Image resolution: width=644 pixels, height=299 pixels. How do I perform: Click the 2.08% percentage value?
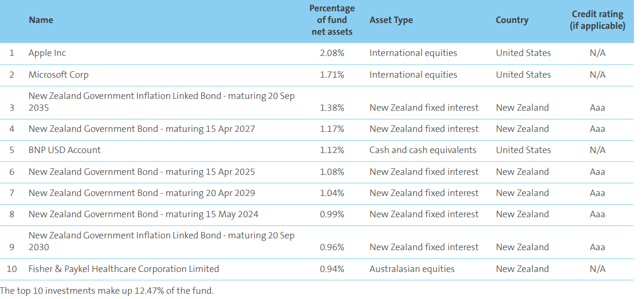(x=332, y=53)
